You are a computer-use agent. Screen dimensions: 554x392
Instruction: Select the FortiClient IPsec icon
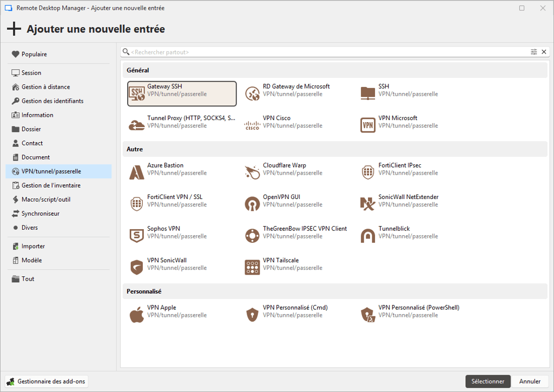368,172
